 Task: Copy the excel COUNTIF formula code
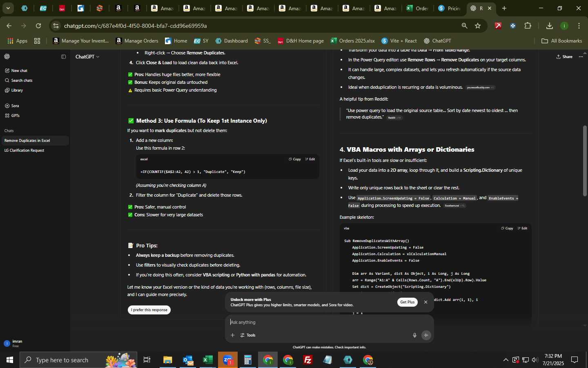coord(295,159)
